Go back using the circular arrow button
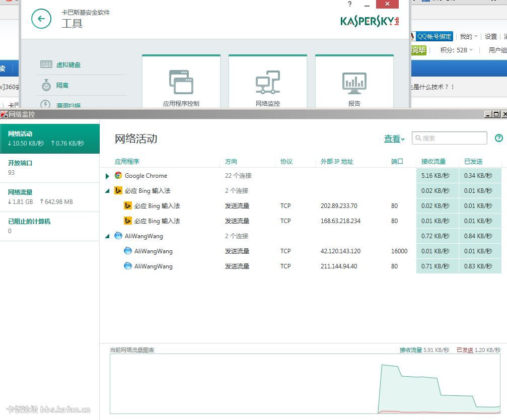Screen dimensions: 507x420 pos(41,19)
